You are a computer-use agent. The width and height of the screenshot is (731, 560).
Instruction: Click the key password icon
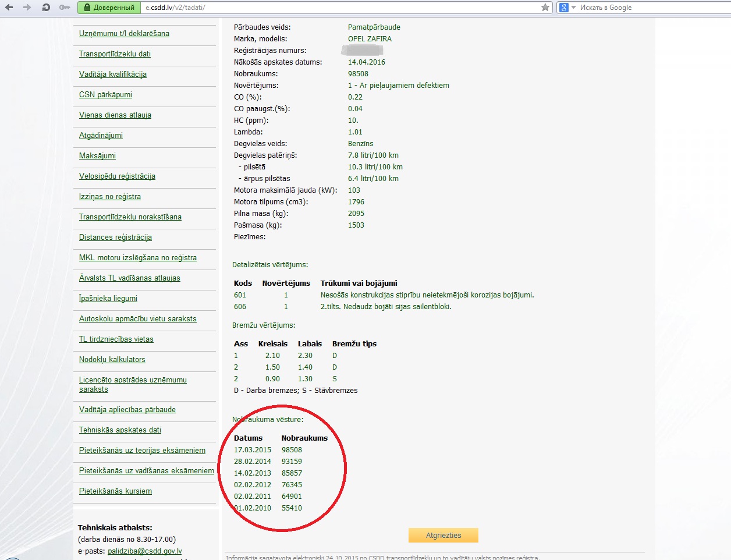[65, 8]
